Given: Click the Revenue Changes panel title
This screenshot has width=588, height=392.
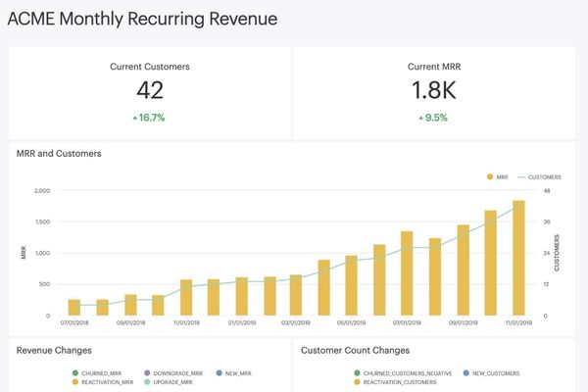Looking at the screenshot, I should 54,351.
